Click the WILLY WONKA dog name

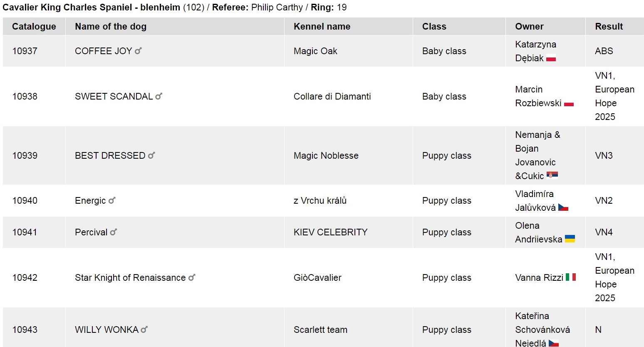(107, 330)
